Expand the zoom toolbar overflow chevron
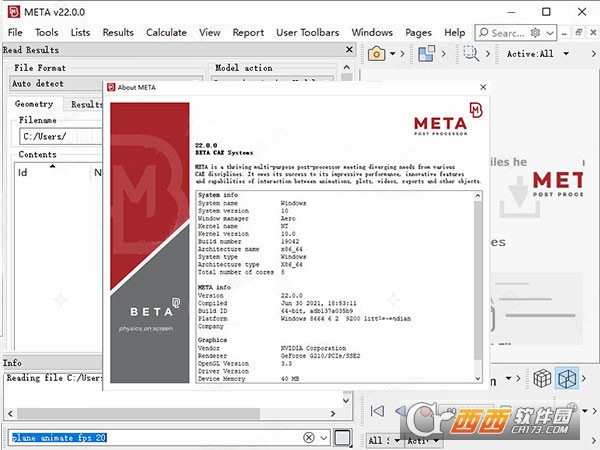 tap(488, 54)
